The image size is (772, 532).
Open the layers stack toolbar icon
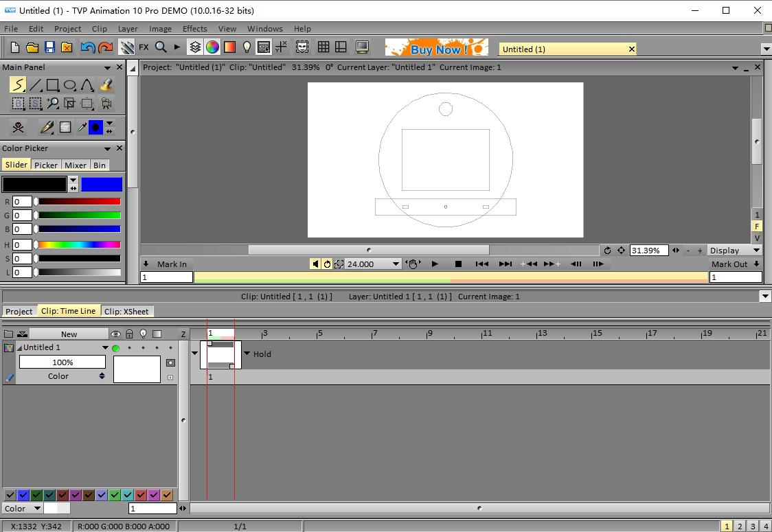click(x=195, y=47)
